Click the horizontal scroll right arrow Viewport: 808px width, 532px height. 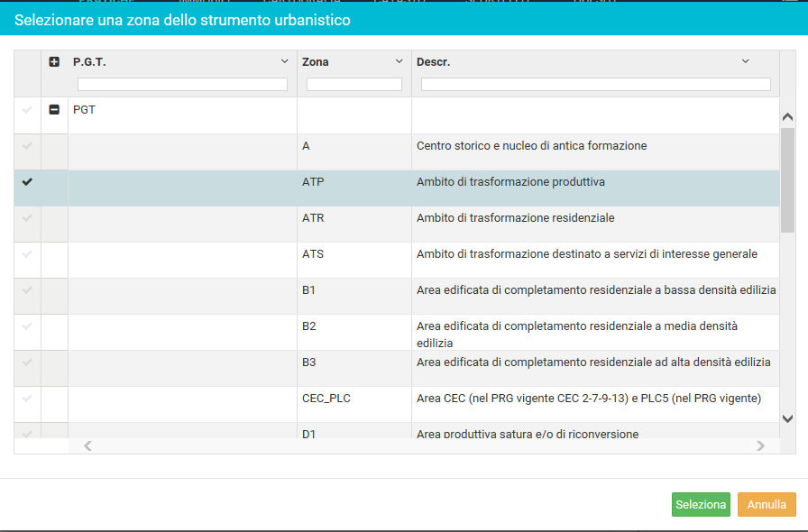760,445
